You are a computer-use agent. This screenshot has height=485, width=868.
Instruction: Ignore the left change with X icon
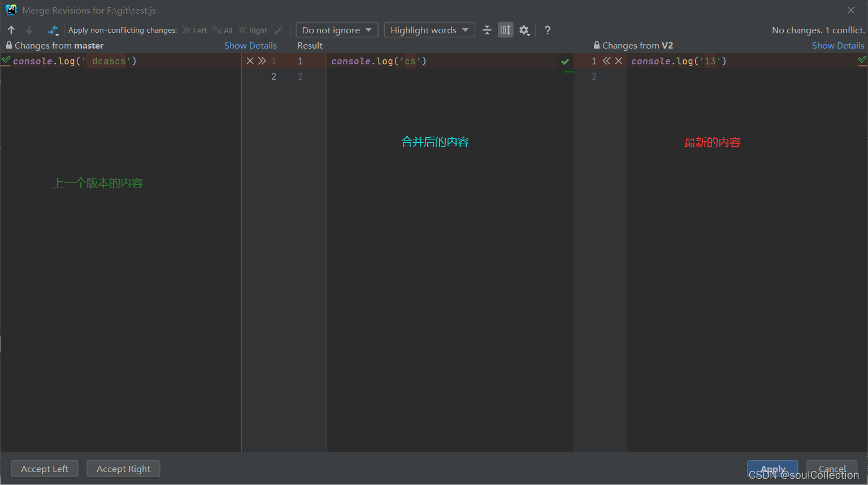[x=250, y=61]
